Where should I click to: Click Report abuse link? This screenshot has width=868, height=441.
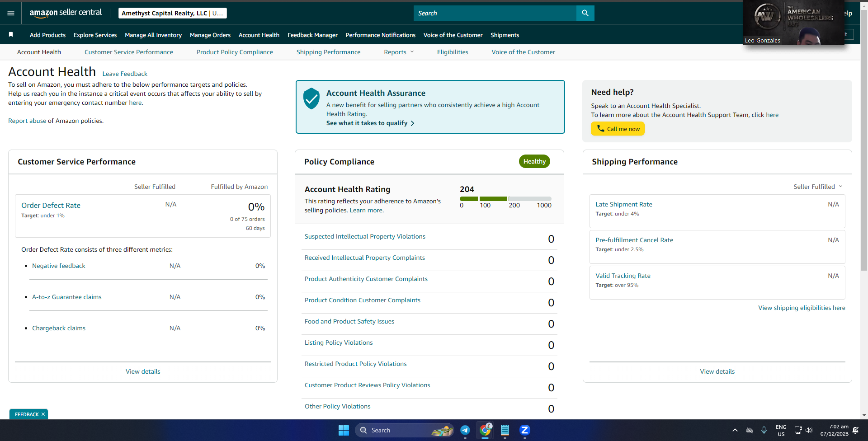coord(27,121)
